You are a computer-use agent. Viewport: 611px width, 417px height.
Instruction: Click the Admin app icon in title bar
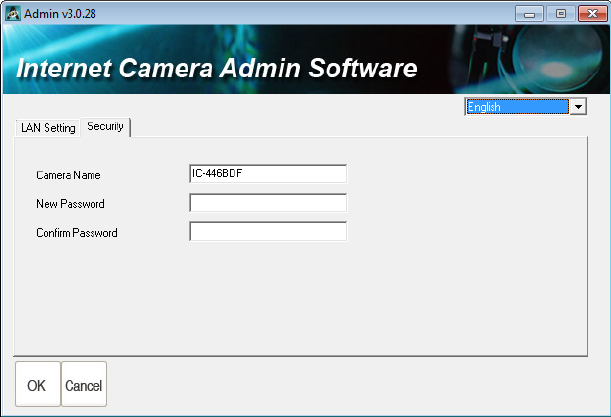tap(13, 14)
